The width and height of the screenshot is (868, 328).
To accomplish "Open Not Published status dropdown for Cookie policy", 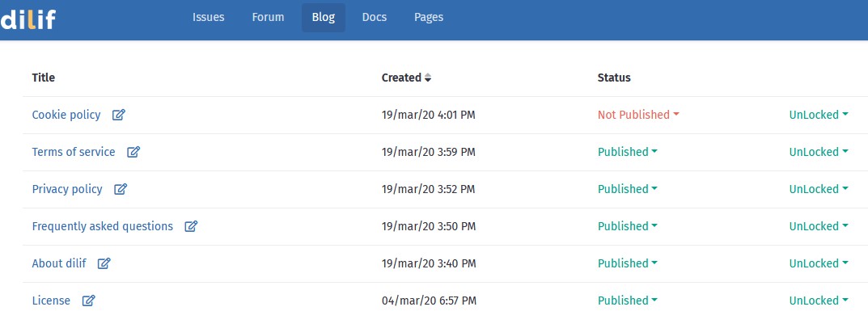I will 638,115.
